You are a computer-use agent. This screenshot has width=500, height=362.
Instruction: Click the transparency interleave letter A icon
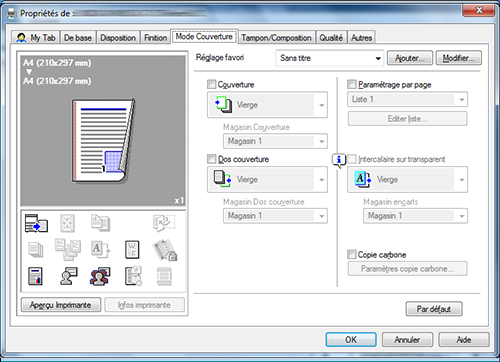pos(363,179)
